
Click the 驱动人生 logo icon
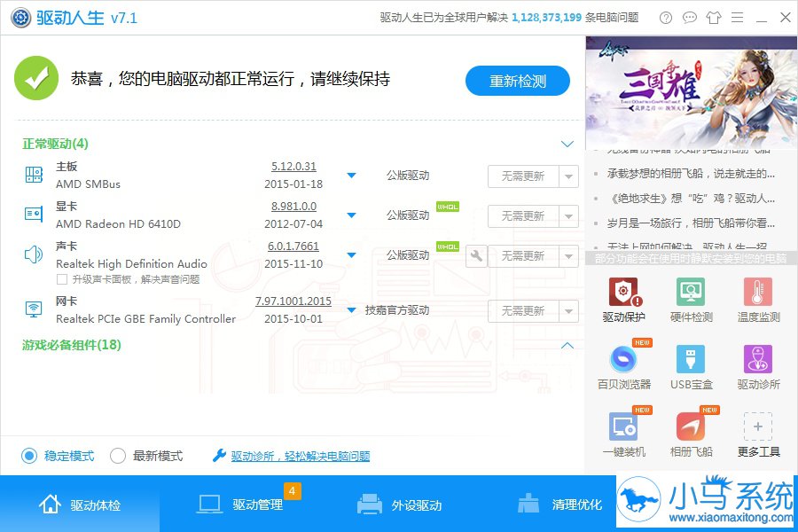pos(21,18)
